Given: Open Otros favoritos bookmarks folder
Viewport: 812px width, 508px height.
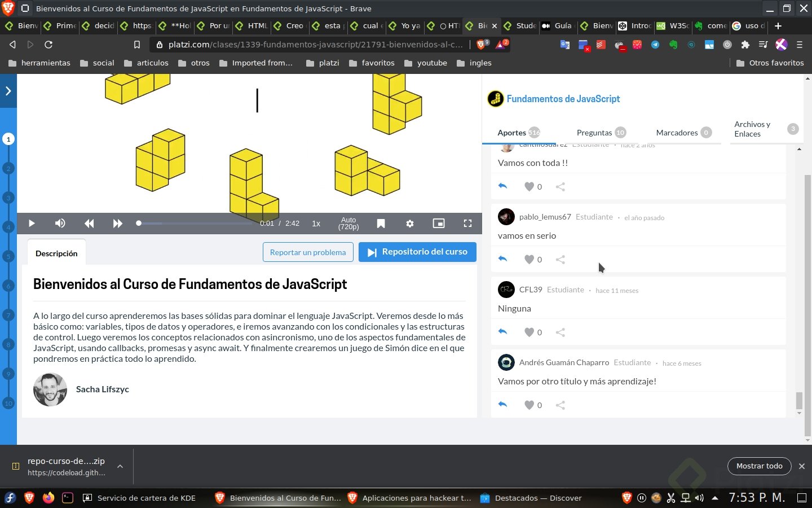Looking at the screenshot, I should point(770,63).
